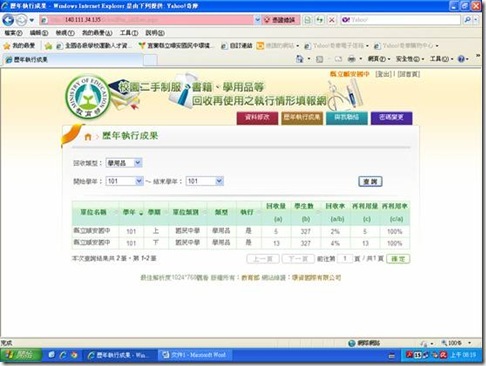
Task: Open the Page (網頁) command bar dropdown
Action: (379, 59)
